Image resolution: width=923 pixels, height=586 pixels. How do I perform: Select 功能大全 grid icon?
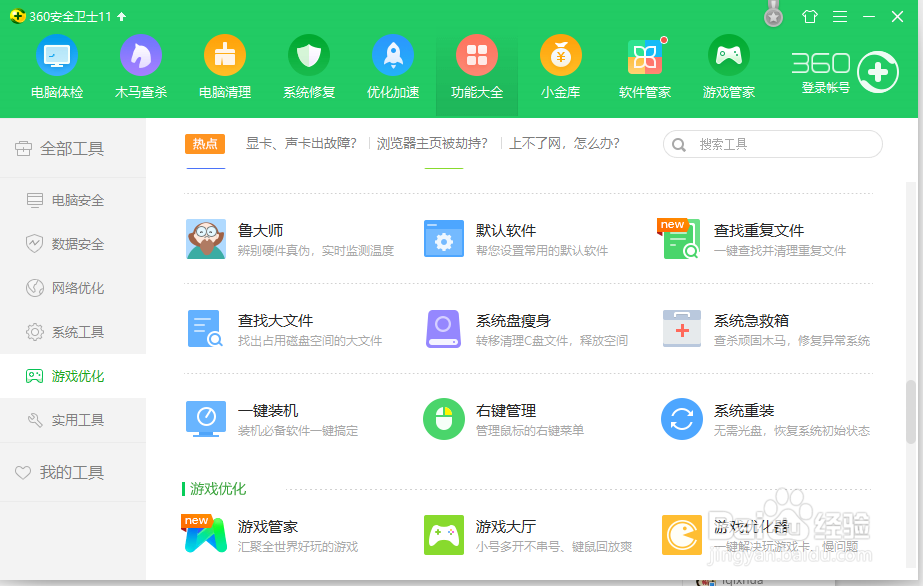[477, 55]
